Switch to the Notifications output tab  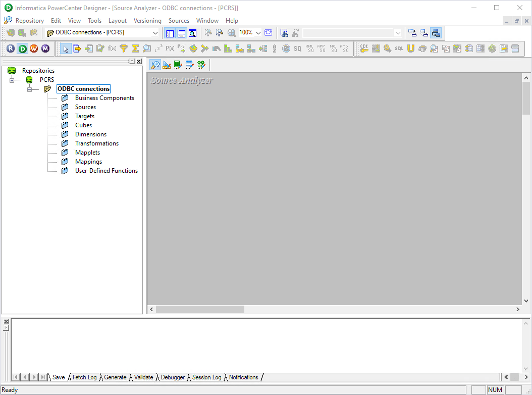(244, 377)
